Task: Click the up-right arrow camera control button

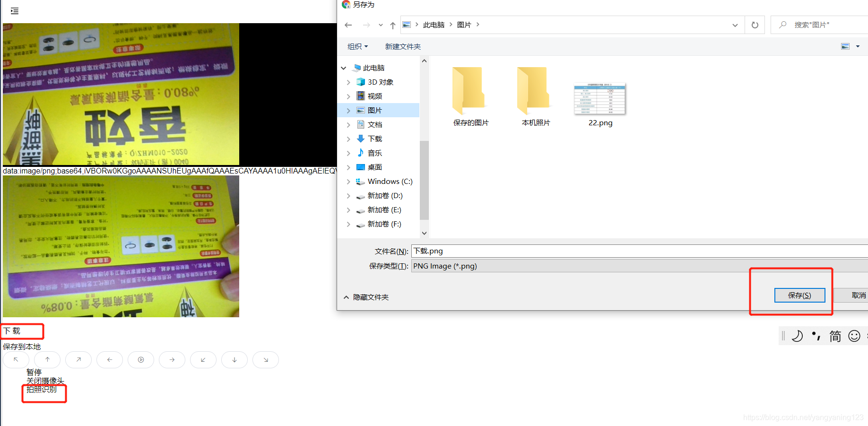Action: (x=78, y=360)
